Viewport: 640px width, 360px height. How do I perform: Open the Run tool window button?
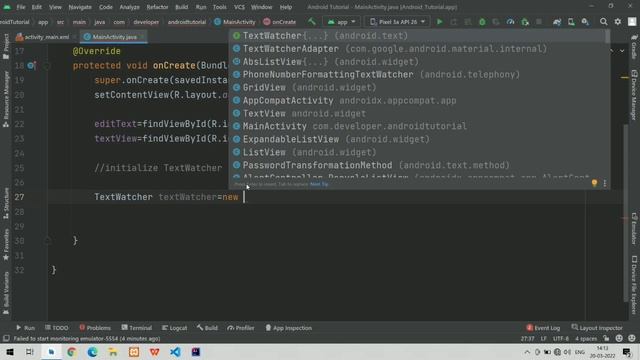[25, 328]
